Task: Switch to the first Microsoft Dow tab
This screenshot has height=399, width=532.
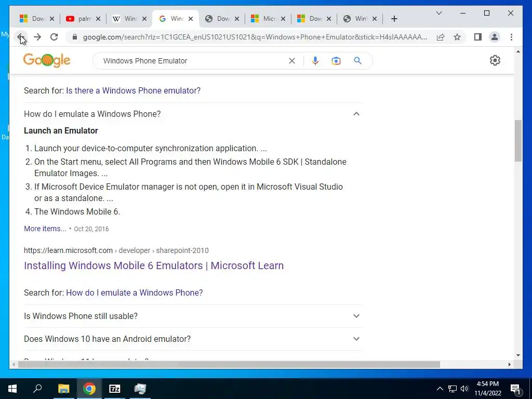Action: pyautogui.click(x=37, y=19)
